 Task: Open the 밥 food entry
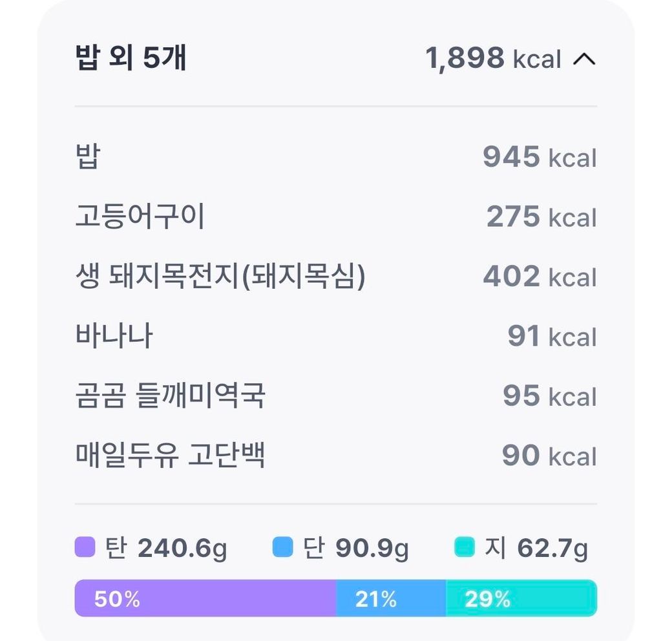(88, 157)
